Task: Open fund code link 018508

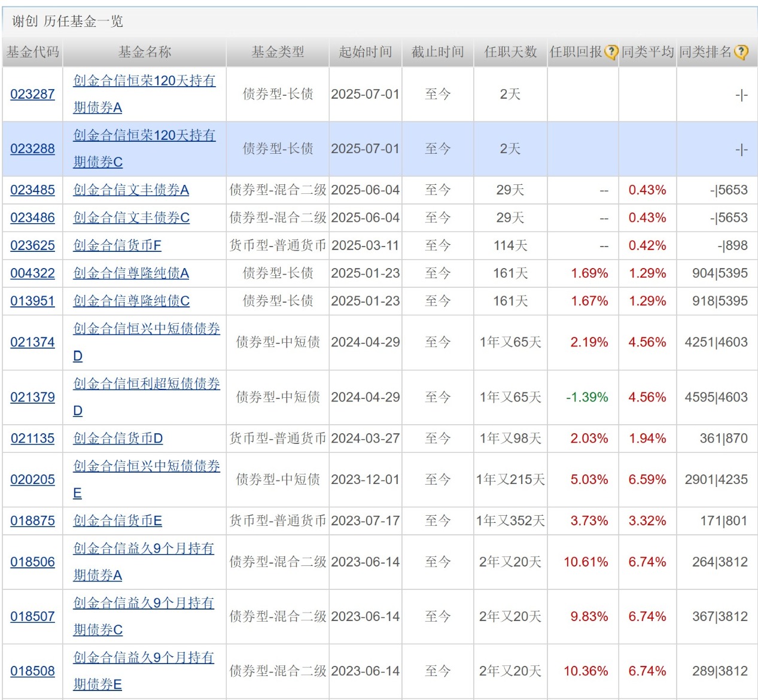Action: (x=32, y=671)
